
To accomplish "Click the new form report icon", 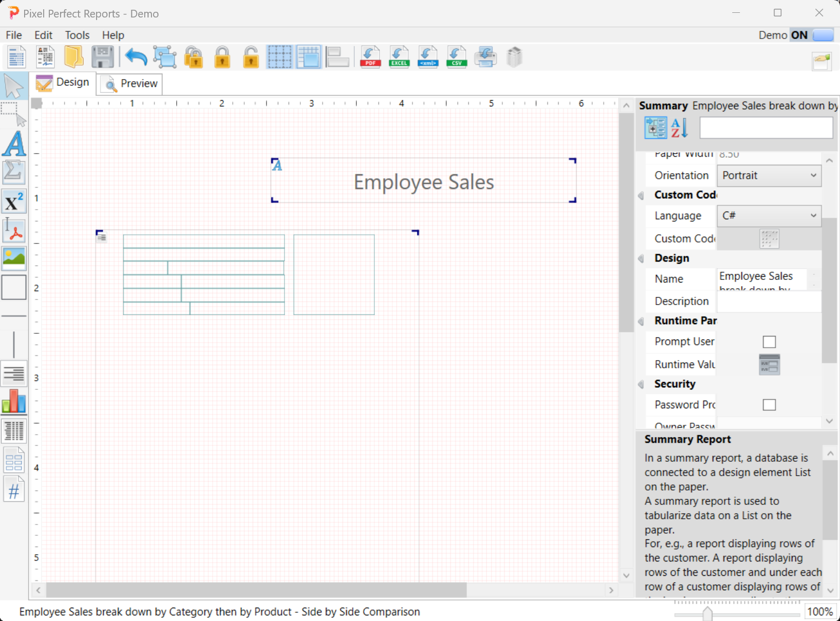I will [x=45, y=57].
